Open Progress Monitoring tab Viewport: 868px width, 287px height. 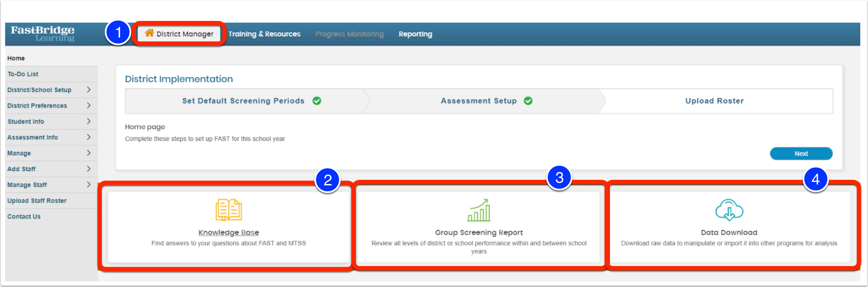pyautogui.click(x=349, y=34)
